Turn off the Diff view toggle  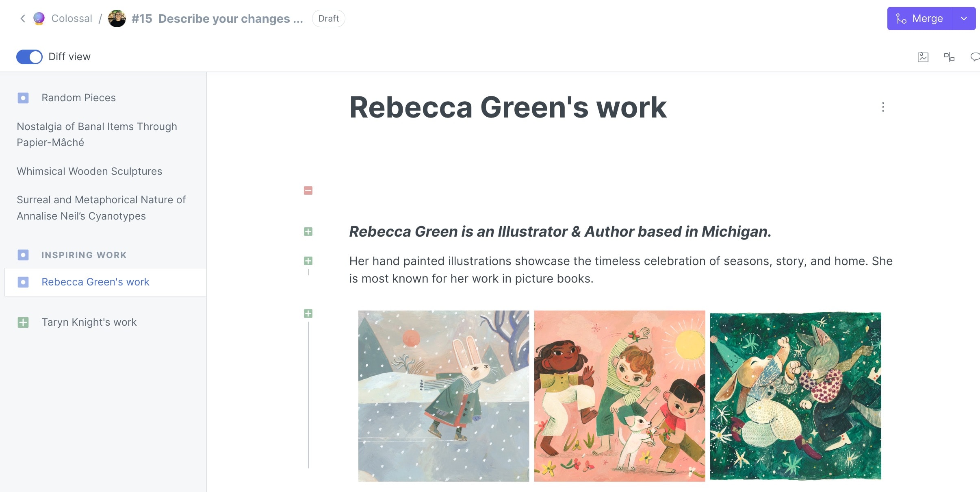[x=29, y=57]
